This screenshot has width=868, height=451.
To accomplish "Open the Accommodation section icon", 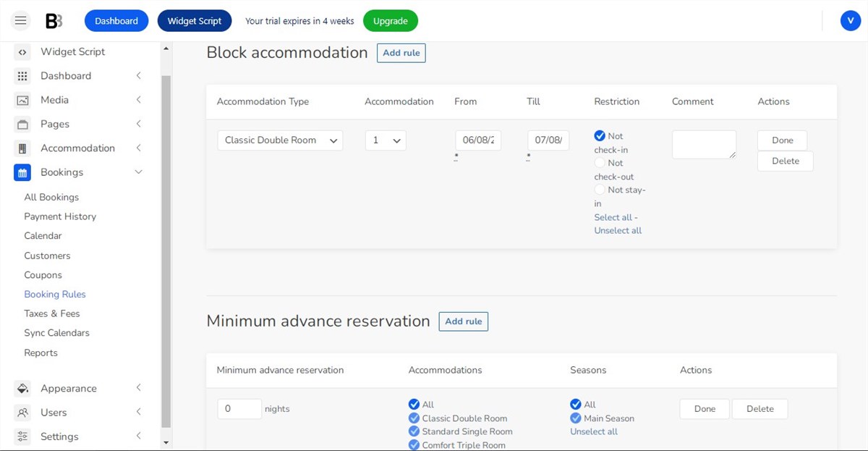I will 22,148.
